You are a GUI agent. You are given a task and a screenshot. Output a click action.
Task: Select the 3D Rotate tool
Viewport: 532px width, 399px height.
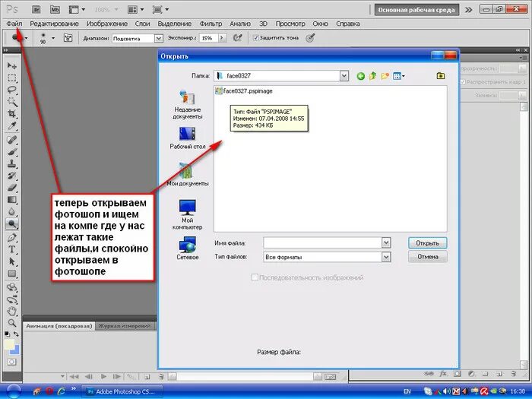click(x=12, y=288)
